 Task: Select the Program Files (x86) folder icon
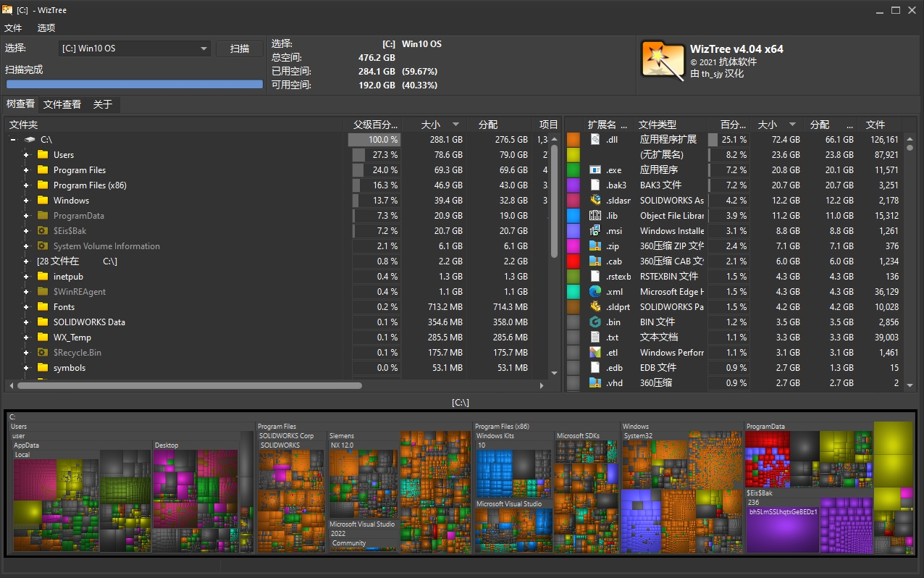(x=43, y=185)
